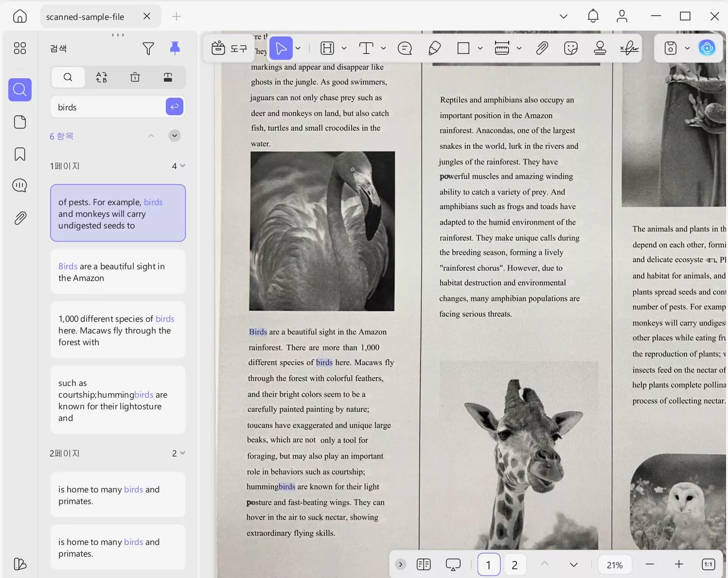Go to previous search result arrow
The image size is (728, 578).
coord(151,136)
